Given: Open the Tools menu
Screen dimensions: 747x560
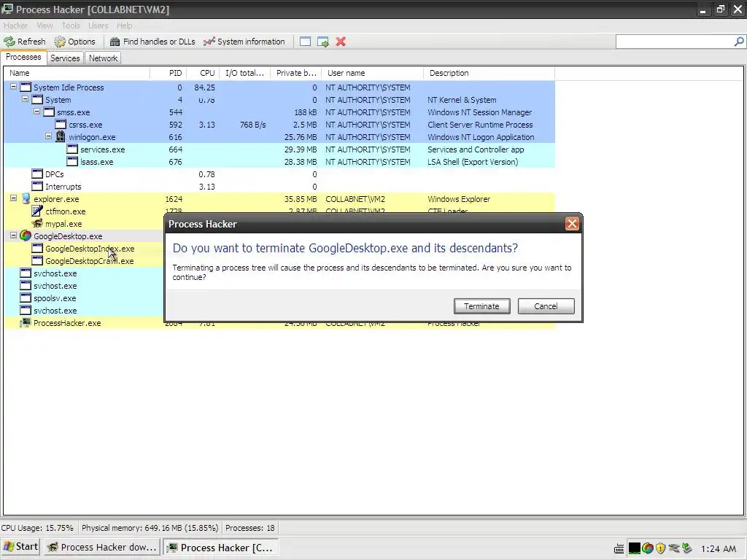Looking at the screenshot, I should [71, 26].
